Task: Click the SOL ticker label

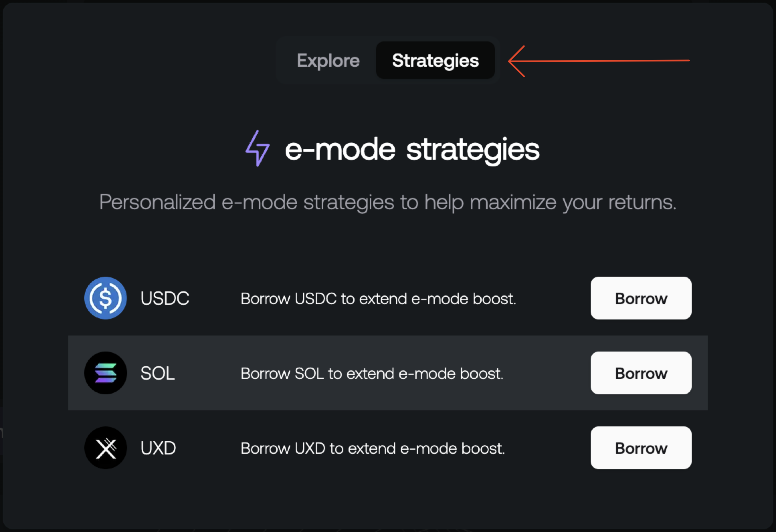Action: 157,373
